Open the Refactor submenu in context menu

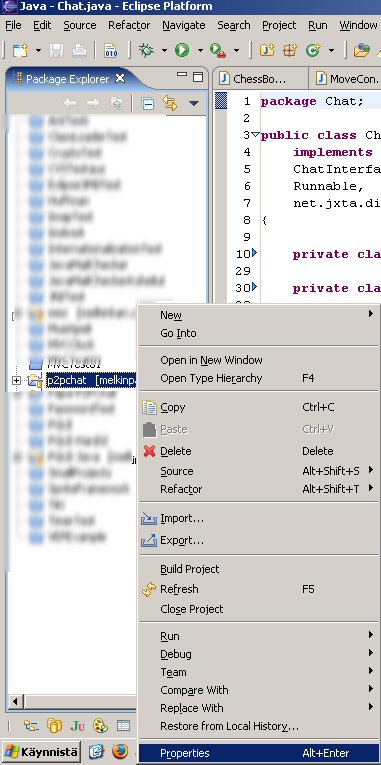coord(259,488)
